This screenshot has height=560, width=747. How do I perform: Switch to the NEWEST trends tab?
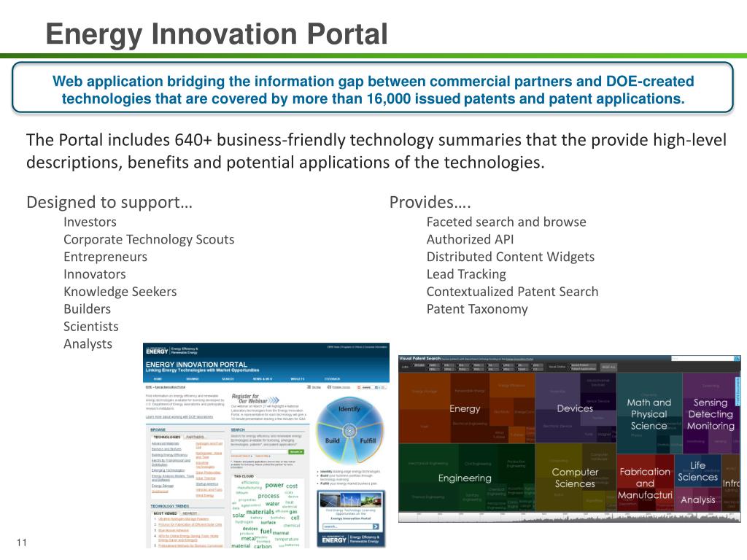point(190,513)
